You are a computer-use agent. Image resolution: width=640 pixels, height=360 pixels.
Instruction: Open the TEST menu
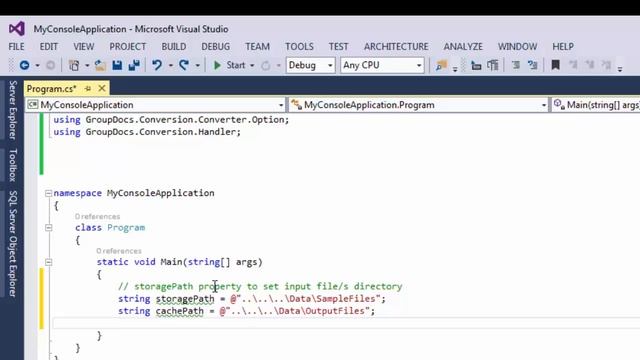click(x=339, y=47)
